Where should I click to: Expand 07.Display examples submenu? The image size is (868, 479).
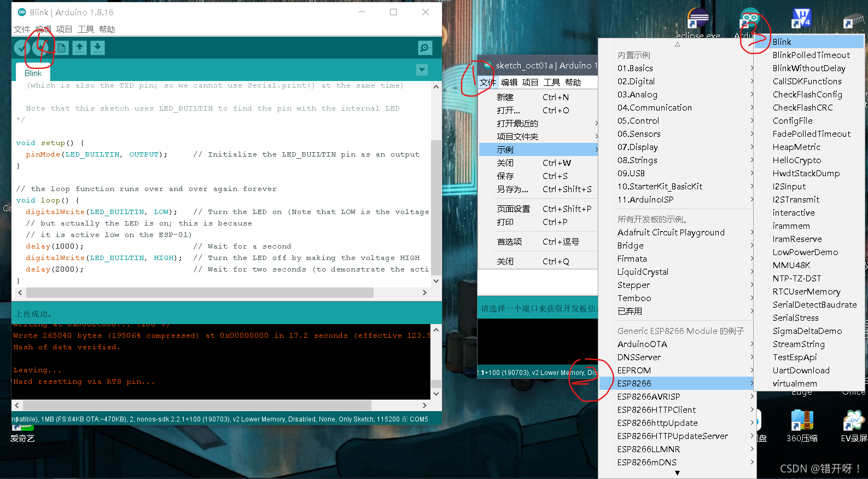(x=678, y=147)
